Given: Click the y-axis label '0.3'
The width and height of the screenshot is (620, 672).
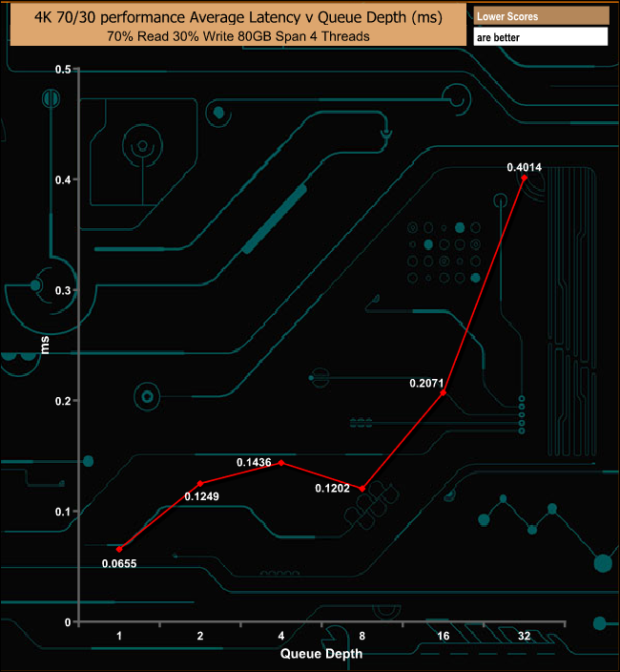Looking at the screenshot, I should (x=63, y=290).
